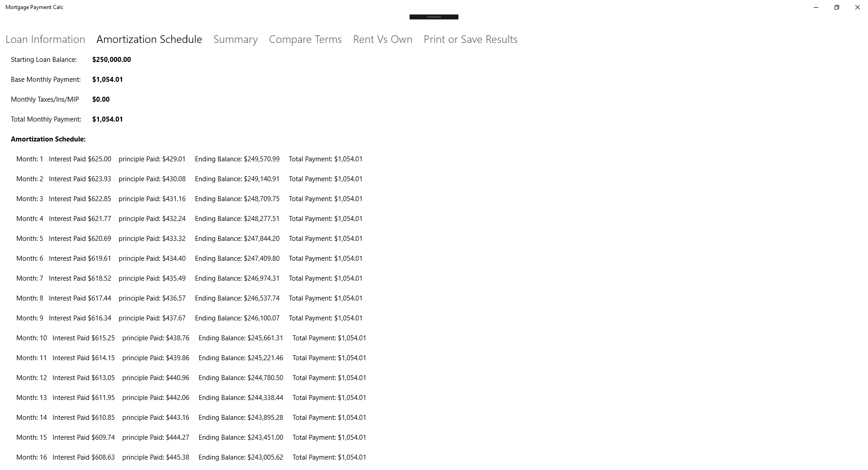Switch to the Summary tab
This screenshot has height=470, width=868.
click(x=236, y=39)
